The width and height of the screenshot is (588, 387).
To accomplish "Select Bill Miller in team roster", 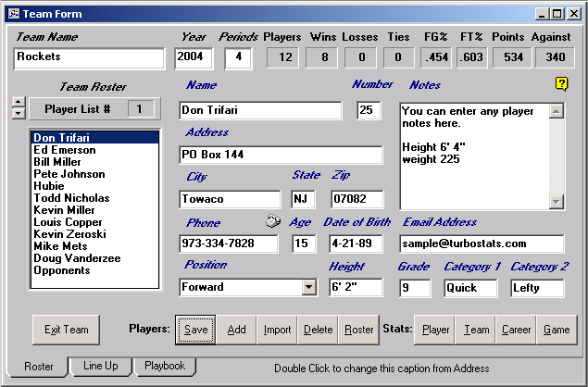I will (x=94, y=162).
